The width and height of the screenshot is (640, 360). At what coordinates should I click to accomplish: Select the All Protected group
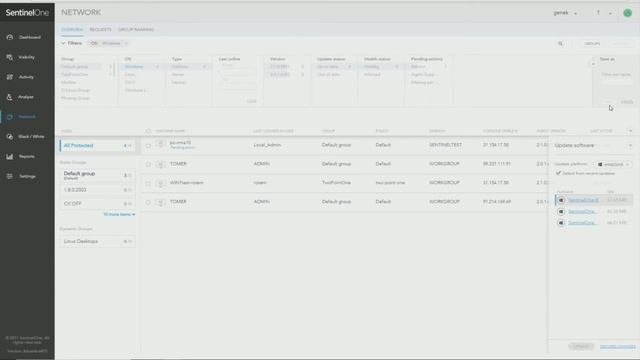coord(98,145)
